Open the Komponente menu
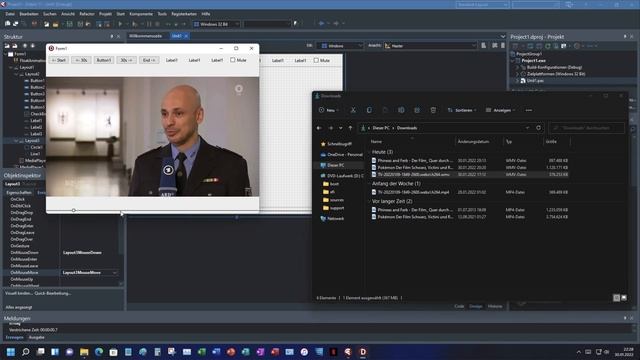Viewport: 640px width, 360px height. (x=141, y=14)
